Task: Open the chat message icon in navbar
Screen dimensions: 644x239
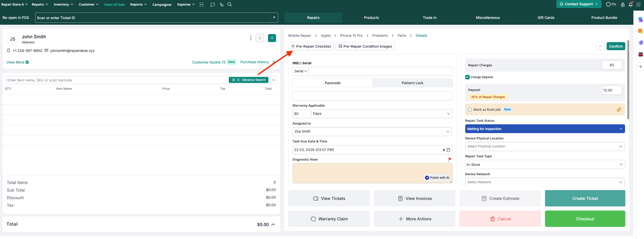Action: pyautogui.click(x=213, y=5)
